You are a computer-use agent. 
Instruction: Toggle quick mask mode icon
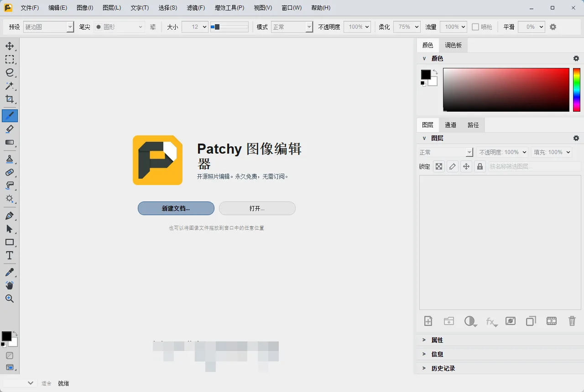(x=10, y=356)
